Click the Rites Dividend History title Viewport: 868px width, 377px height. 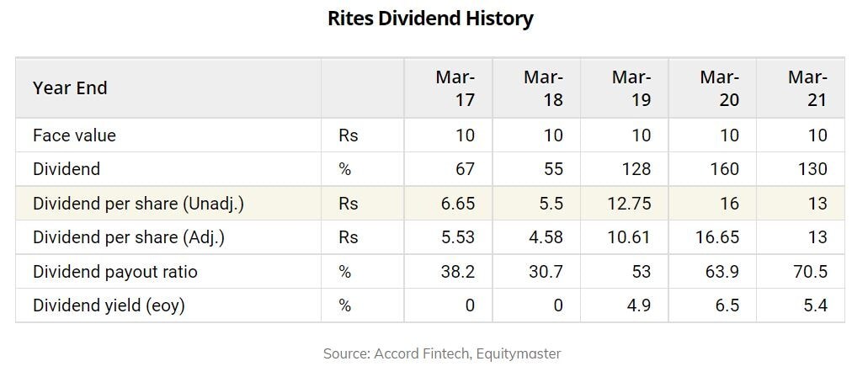click(430, 19)
